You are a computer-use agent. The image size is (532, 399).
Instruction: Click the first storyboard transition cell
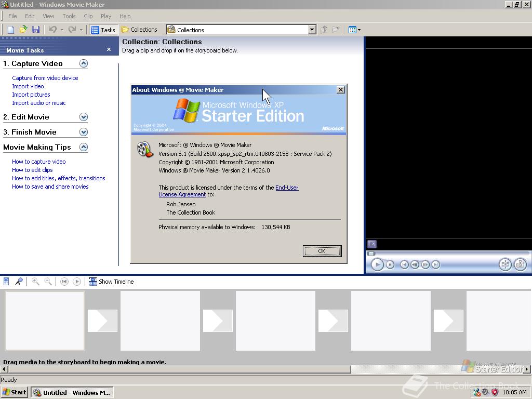[x=102, y=321]
